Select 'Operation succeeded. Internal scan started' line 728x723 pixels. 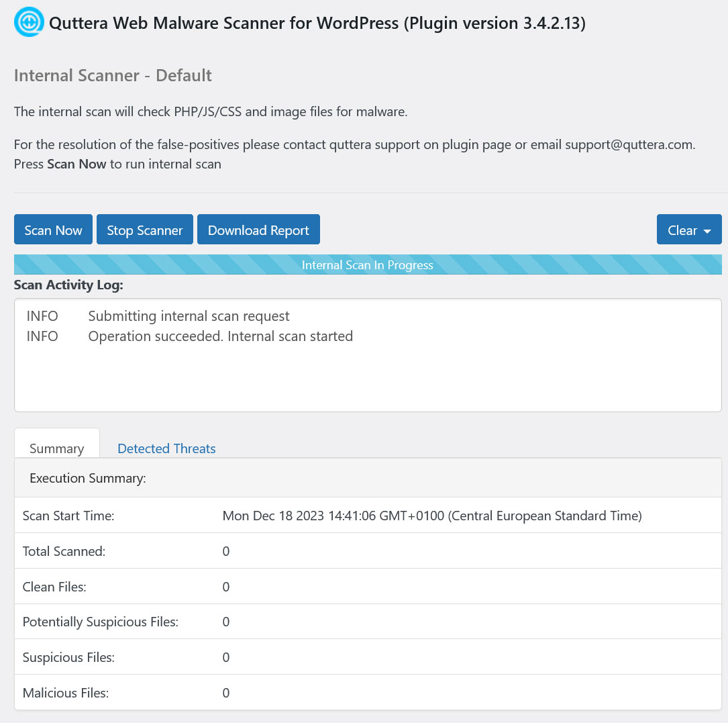click(221, 336)
